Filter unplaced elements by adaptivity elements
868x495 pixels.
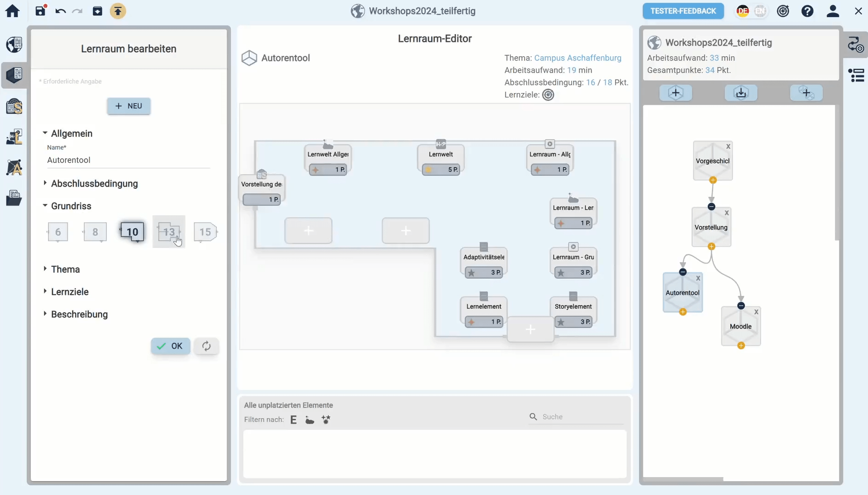tap(310, 420)
